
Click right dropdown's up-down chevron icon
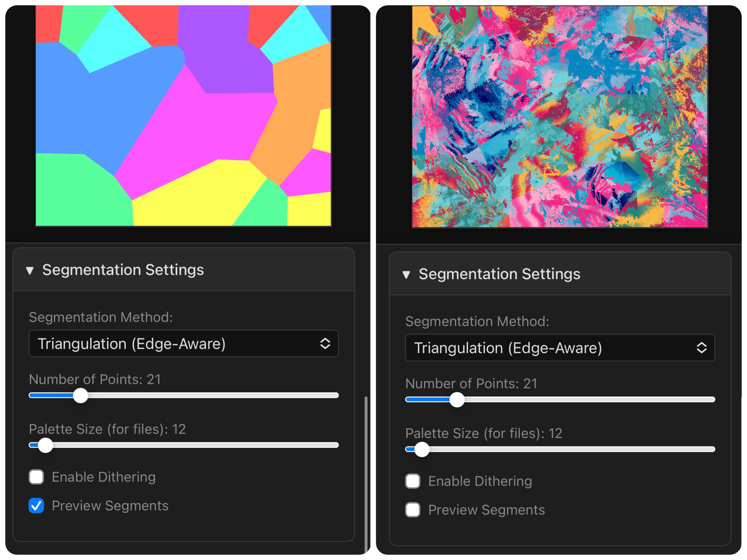click(701, 348)
